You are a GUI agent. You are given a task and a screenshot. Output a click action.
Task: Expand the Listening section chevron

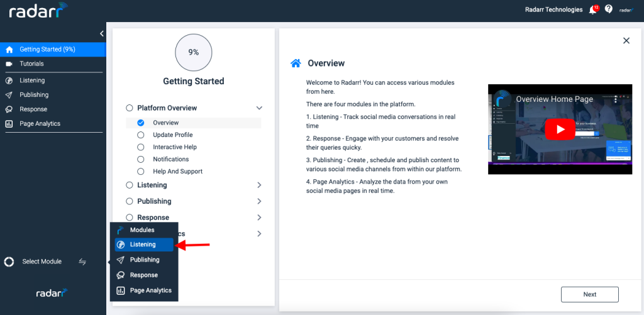coord(259,185)
